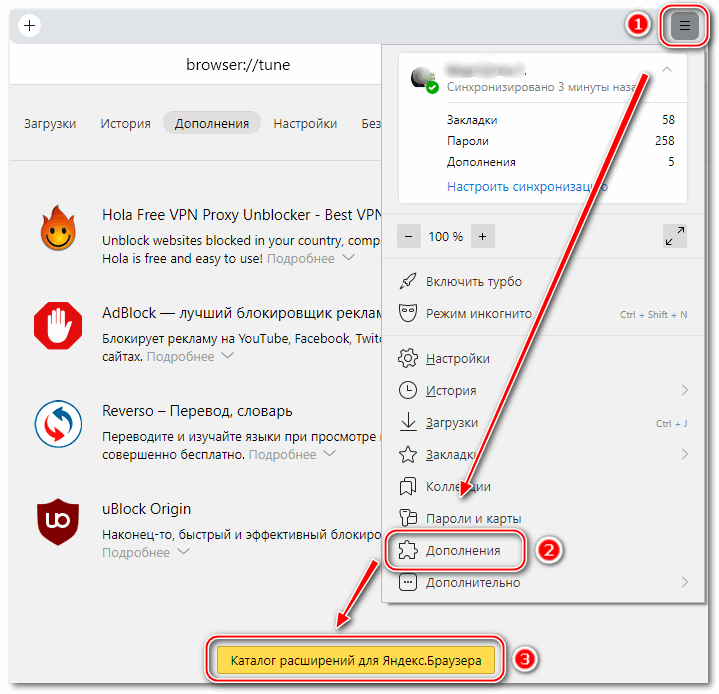Switch to the Загрузки tab
This screenshot has width=719, height=694.
click(x=50, y=123)
